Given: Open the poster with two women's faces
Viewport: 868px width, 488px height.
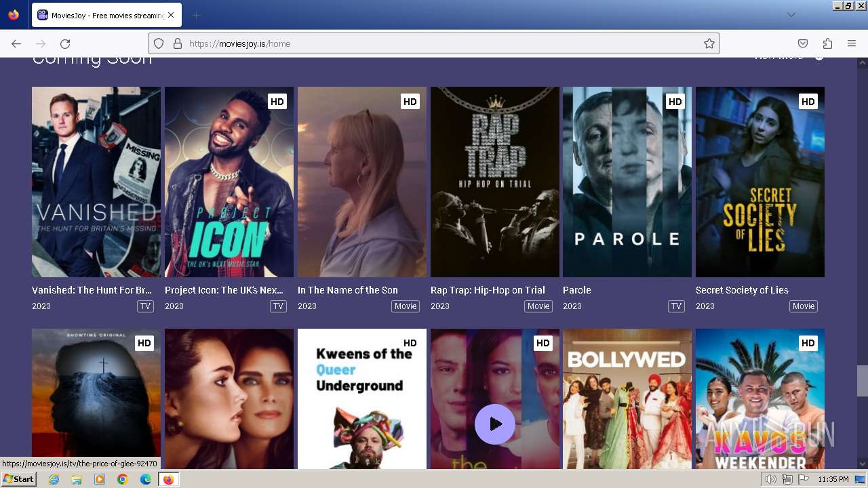Looking at the screenshot, I should pyautogui.click(x=229, y=399).
